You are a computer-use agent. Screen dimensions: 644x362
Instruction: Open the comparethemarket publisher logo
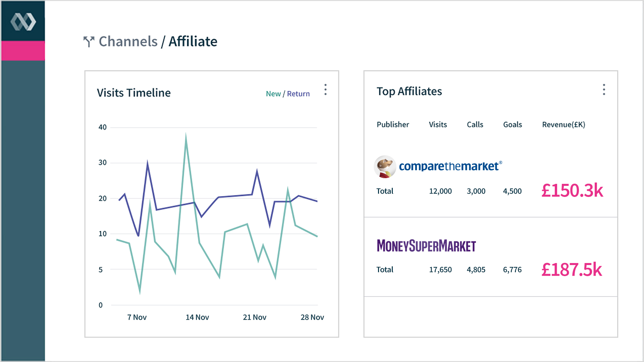tap(450, 166)
